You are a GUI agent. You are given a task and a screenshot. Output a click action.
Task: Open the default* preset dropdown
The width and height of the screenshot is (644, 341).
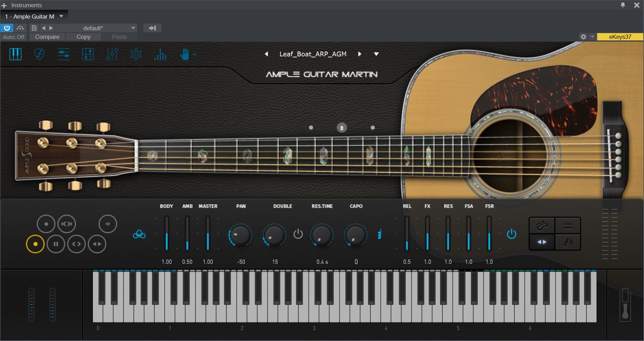[x=96, y=28]
